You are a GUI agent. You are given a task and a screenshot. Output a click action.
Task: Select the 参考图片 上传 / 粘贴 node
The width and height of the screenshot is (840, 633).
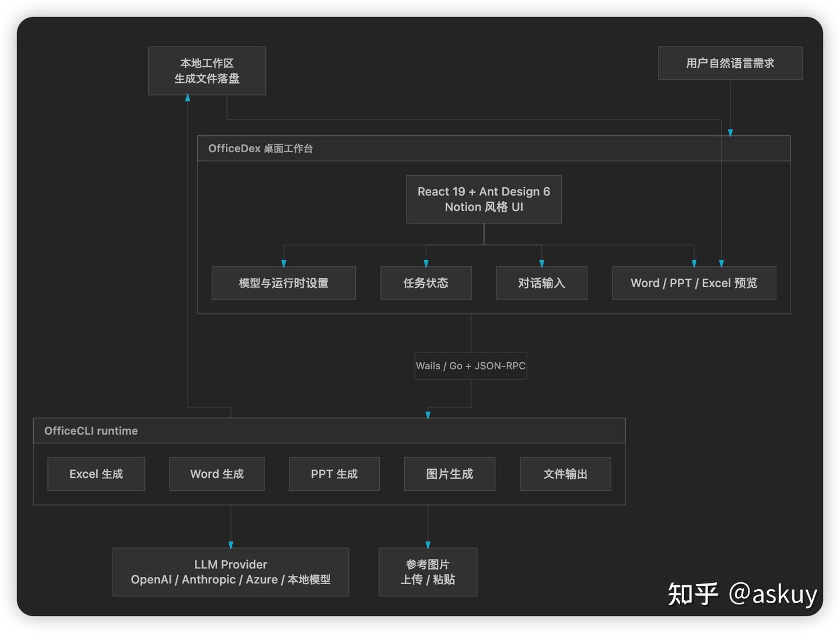coord(428,572)
